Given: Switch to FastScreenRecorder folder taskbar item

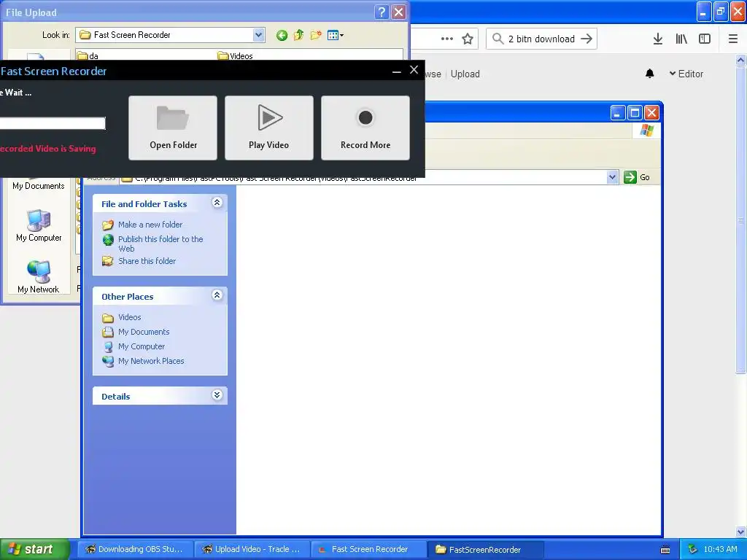Looking at the screenshot, I should 486,549.
